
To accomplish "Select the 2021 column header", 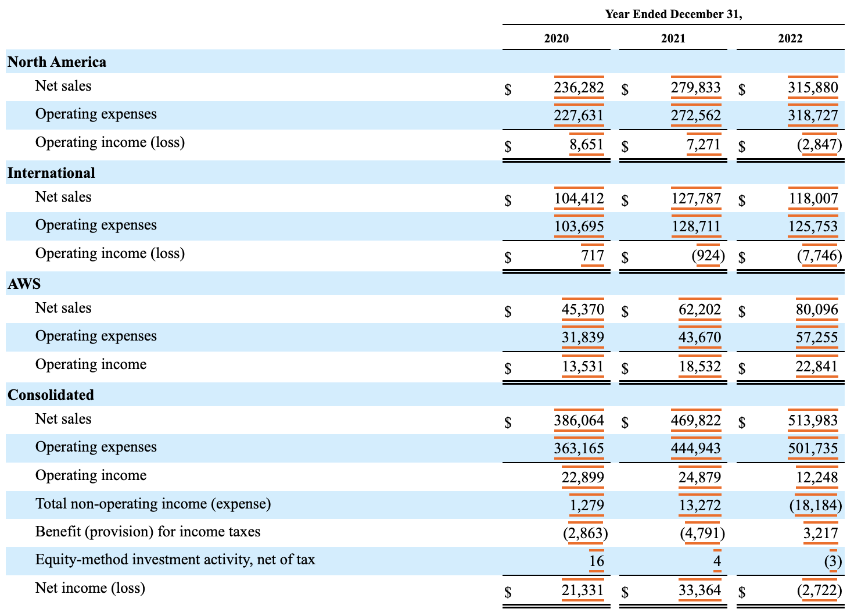I will click(673, 38).
